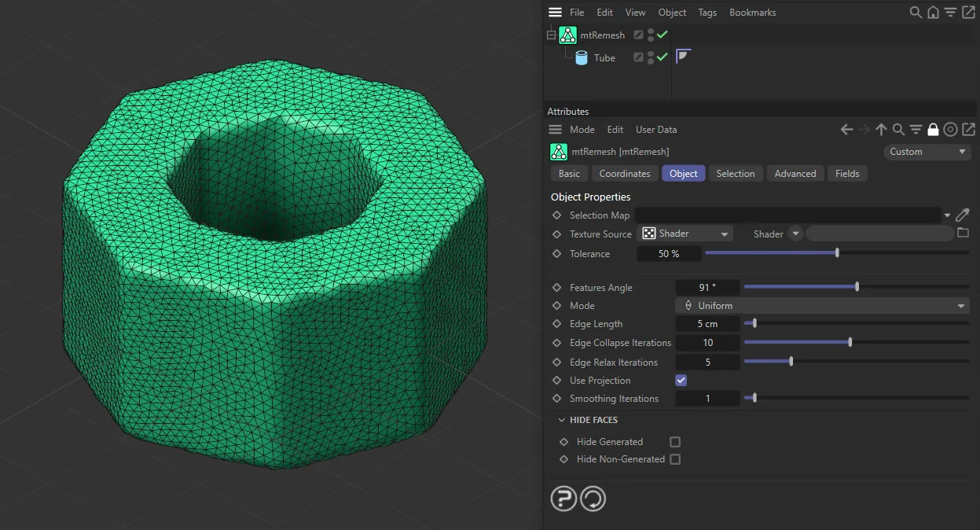The height and width of the screenshot is (530, 980).
Task: Select the mtRemesh generator icon in Object Manager
Action: pos(567,35)
